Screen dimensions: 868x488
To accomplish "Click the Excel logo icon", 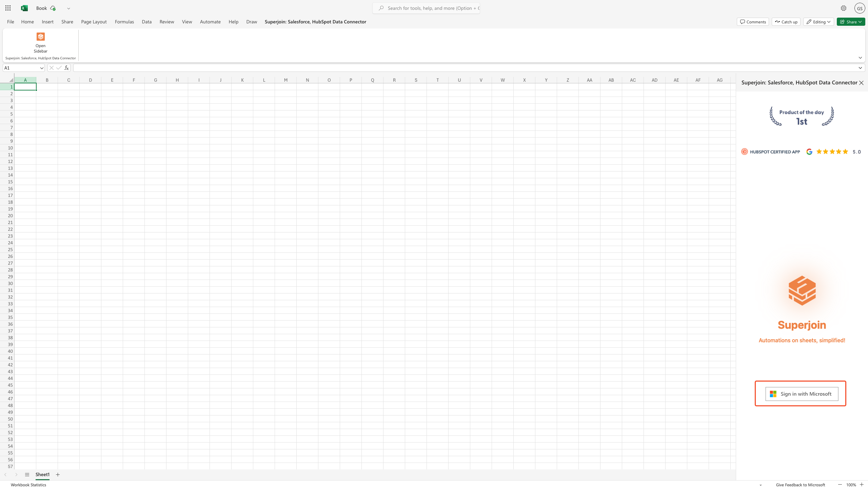I will (24, 8).
